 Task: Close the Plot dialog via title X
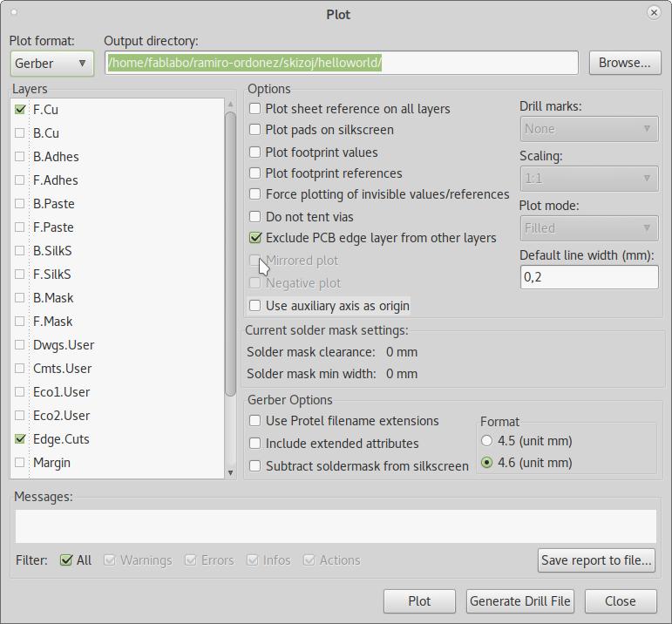(x=654, y=13)
